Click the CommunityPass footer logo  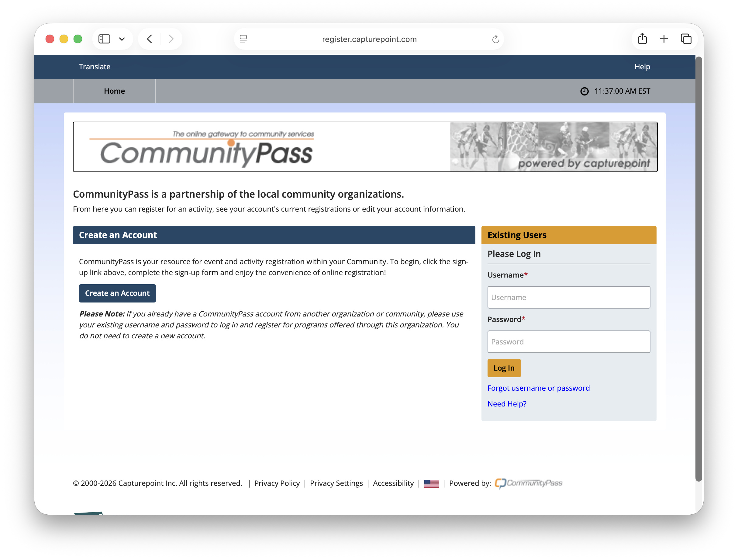coord(528,483)
